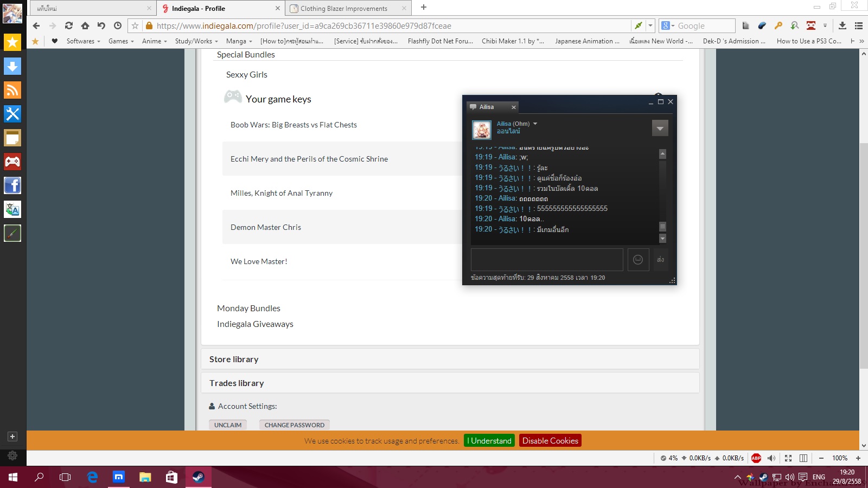Open the browser download manager arrow icon
Image resolution: width=868 pixels, height=488 pixels.
point(843,25)
